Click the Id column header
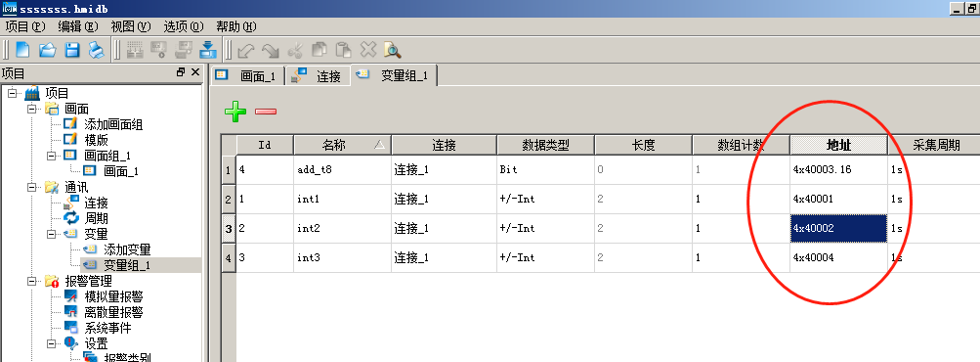Image resolution: width=980 pixels, height=362 pixels. 265,146
